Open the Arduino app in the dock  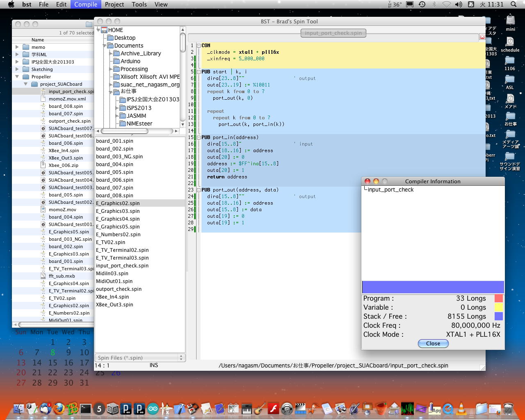pos(153,409)
